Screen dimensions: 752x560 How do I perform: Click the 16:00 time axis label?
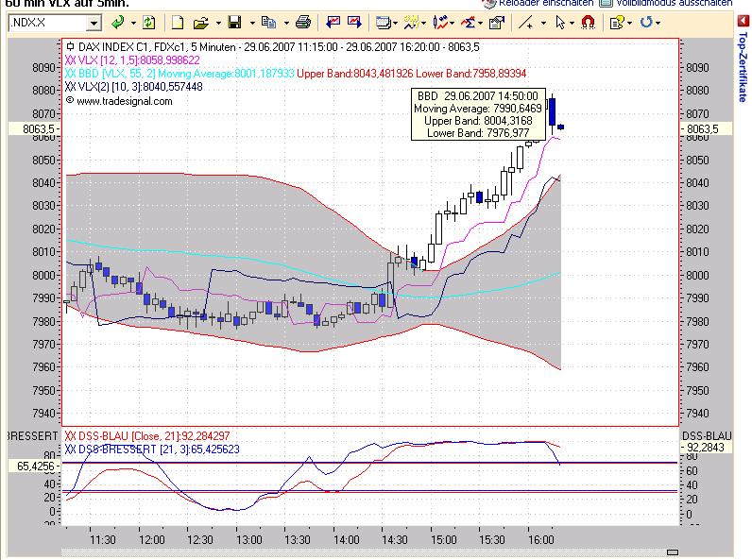[540, 540]
